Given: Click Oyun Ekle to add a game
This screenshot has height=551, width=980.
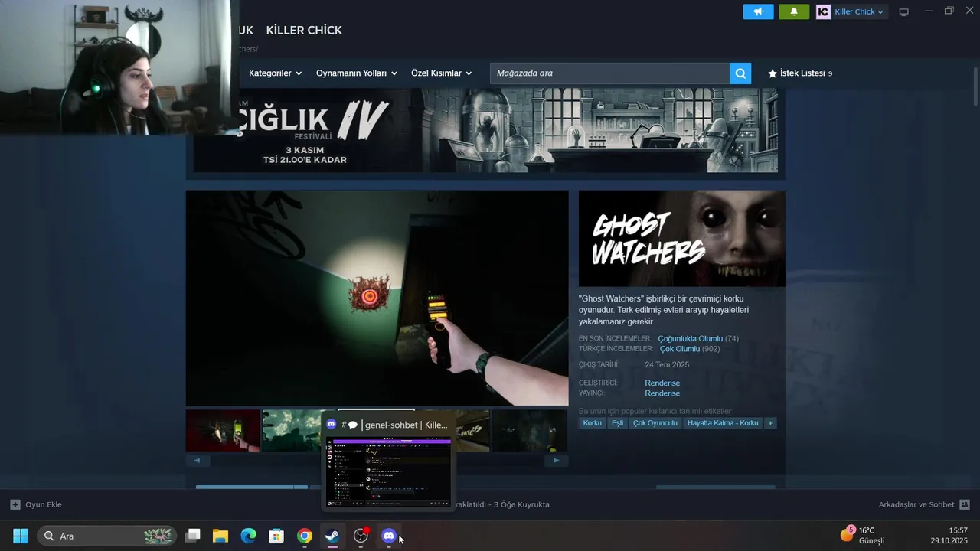Looking at the screenshot, I should click(x=36, y=504).
